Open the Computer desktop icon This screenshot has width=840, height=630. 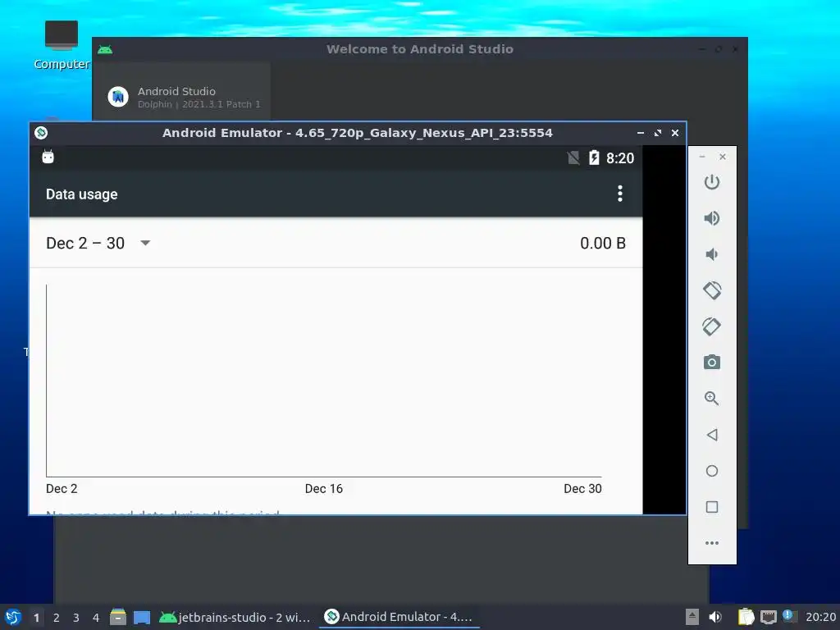tap(62, 45)
